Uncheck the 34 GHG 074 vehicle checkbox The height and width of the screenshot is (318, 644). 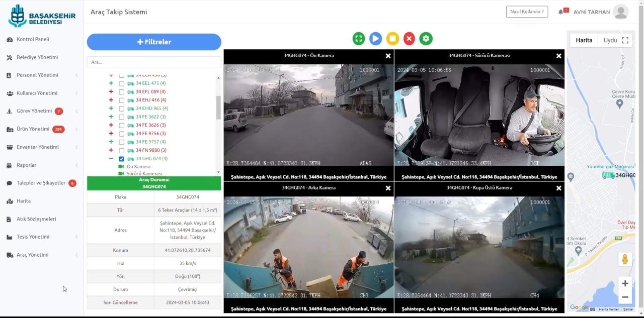pyautogui.click(x=121, y=159)
